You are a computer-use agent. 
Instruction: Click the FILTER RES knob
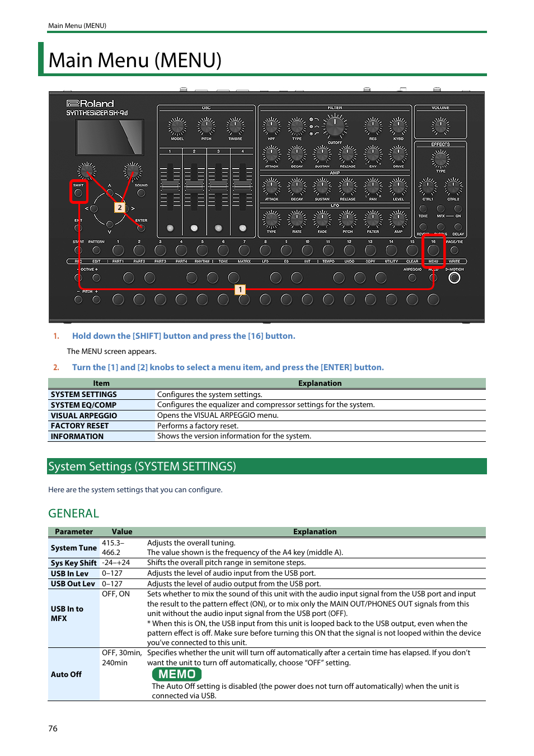point(373,126)
